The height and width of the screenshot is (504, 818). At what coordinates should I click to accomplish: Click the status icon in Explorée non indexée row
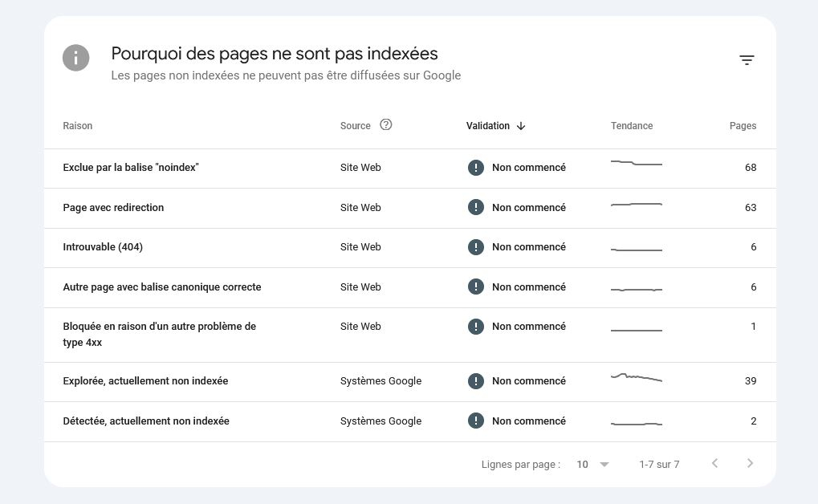tap(476, 381)
